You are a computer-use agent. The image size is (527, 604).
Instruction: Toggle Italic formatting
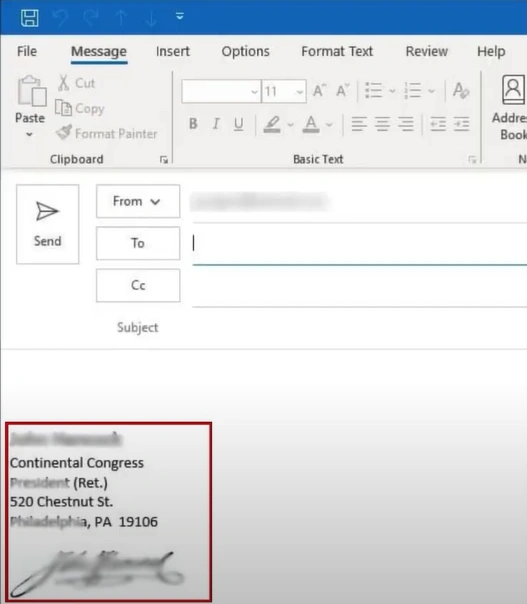point(216,124)
